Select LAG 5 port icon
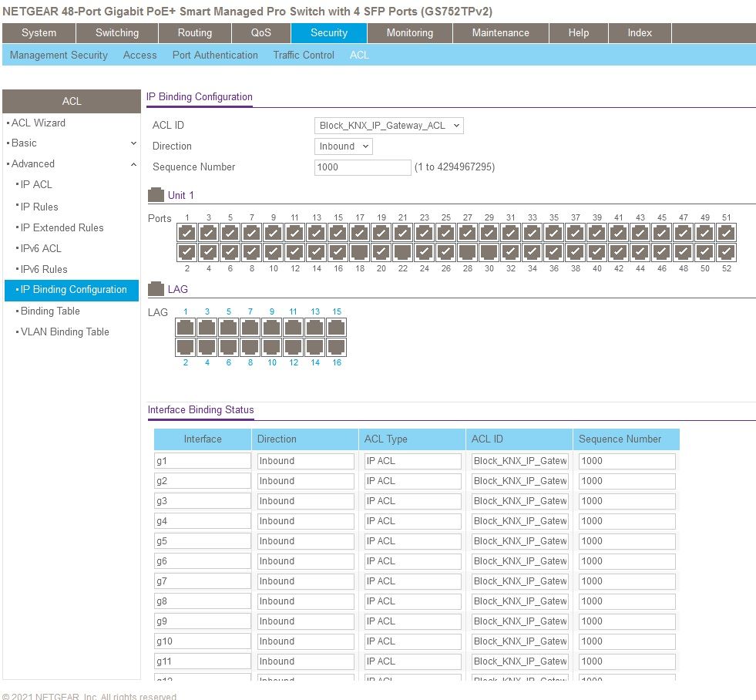756x700 pixels. pos(229,328)
